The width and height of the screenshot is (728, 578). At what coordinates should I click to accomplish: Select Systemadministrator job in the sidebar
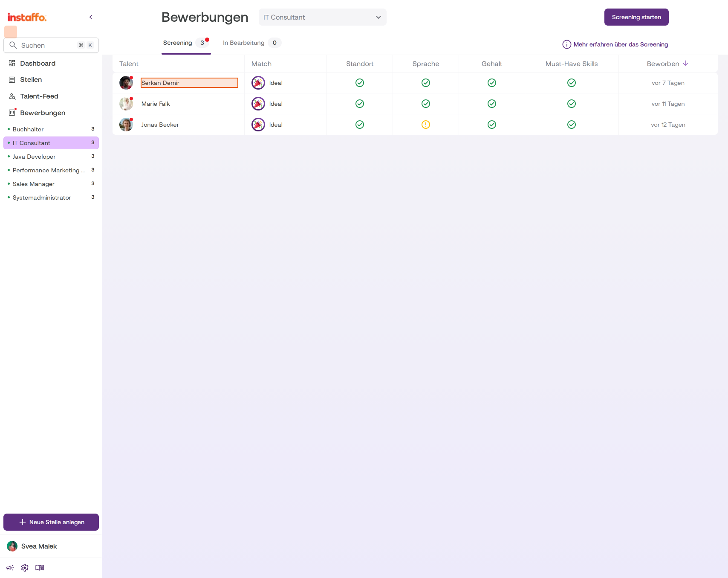[x=51, y=198]
